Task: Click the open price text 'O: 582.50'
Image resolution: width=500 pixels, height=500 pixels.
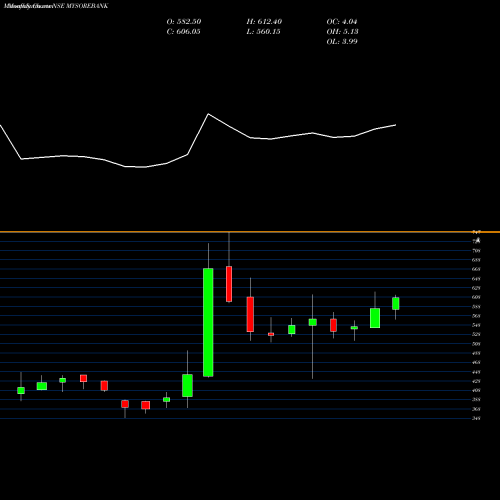Action: [184, 22]
